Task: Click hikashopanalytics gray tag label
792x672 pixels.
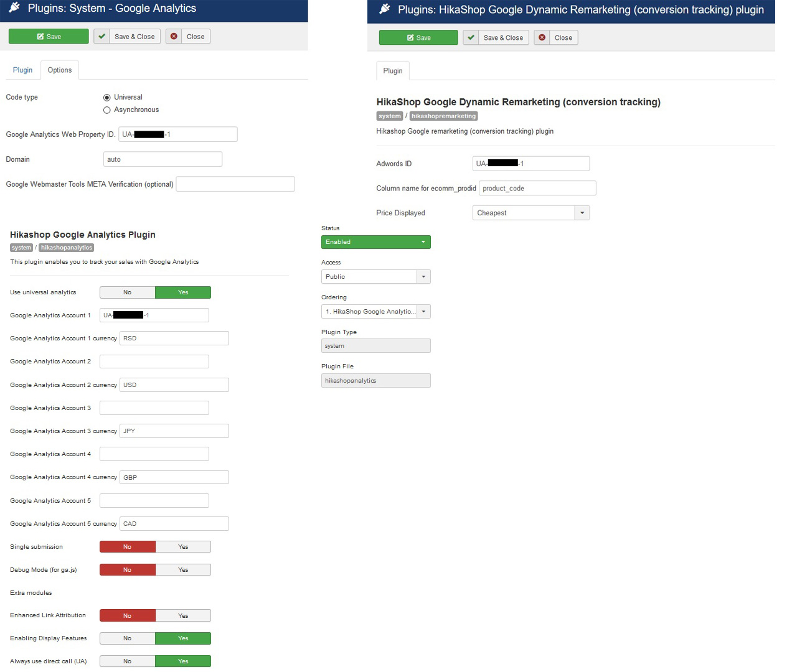Action: pos(67,248)
